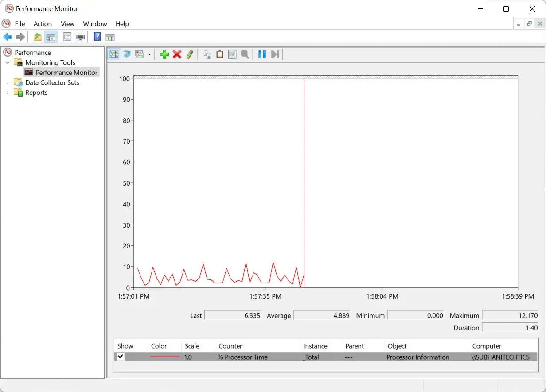This screenshot has width=546, height=392.
Task: Uncheck Show for % Processor Time
Action: click(120, 357)
